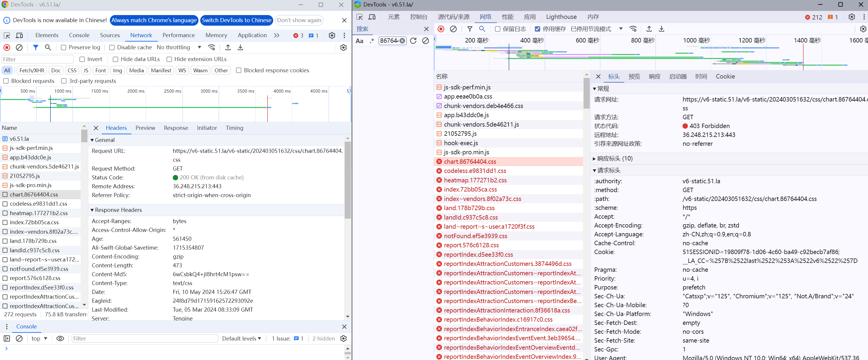This screenshot has width=868, height=360.
Task: Click live expression eye icon in Console
Action: tap(60, 338)
